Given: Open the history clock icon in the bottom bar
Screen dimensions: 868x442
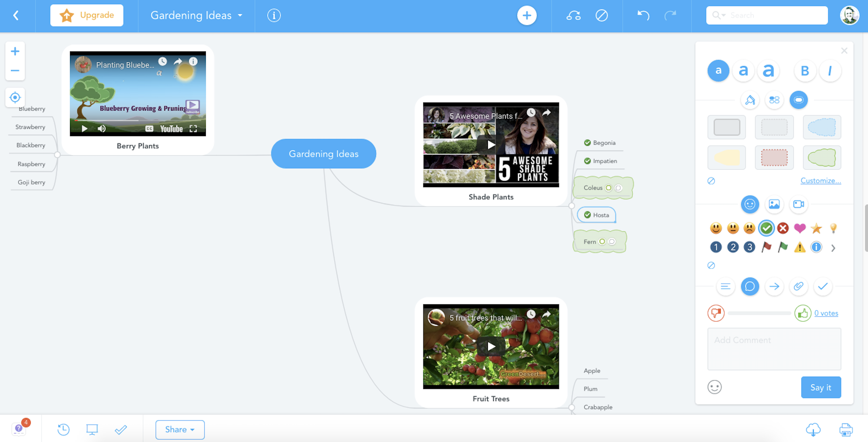Looking at the screenshot, I should coord(63,429).
